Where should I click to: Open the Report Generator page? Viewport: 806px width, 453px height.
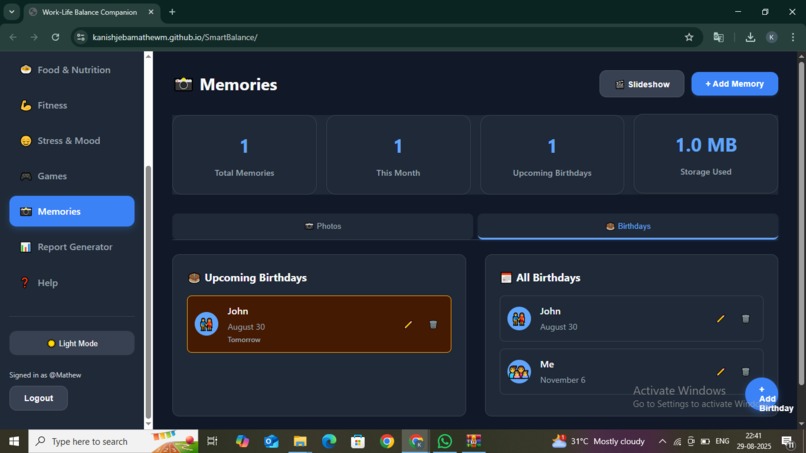(72, 247)
